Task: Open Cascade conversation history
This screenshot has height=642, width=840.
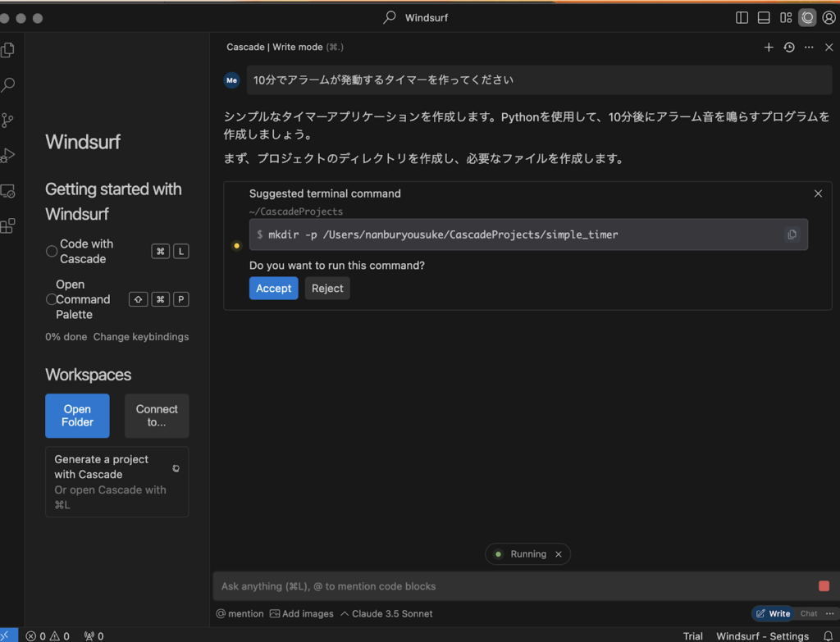Action: pos(788,47)
